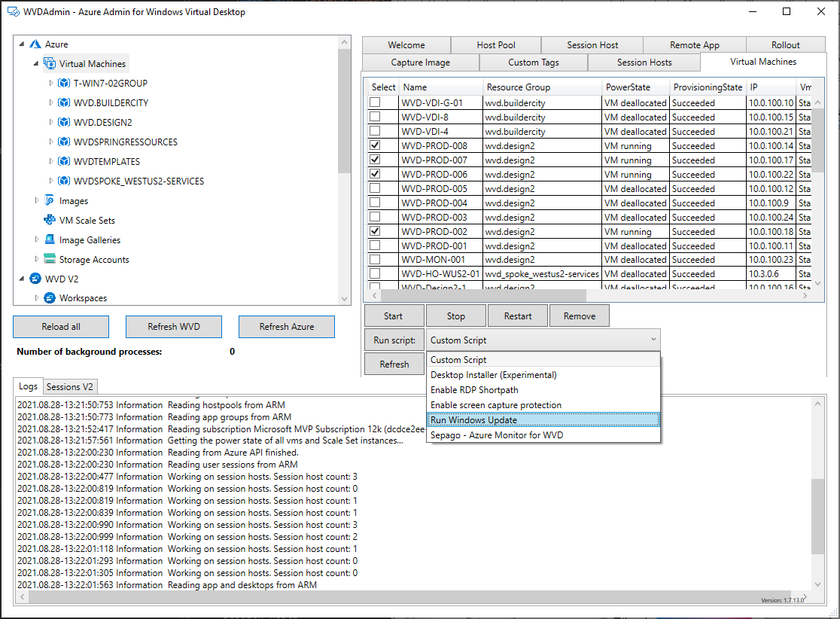
Task: Click the Remove button
Action: [579, 316]
